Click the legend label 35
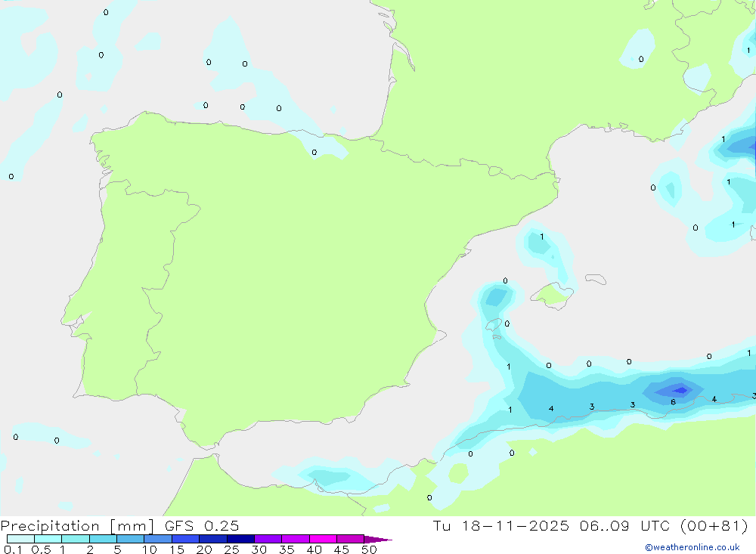The width and height of the screenshot is (756, 554). (x=287, y=549)
